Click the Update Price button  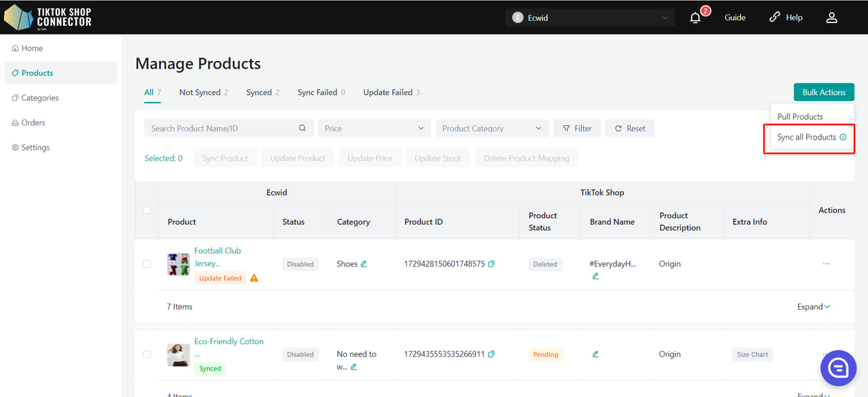pyautogui.click(x=370, y=158)
